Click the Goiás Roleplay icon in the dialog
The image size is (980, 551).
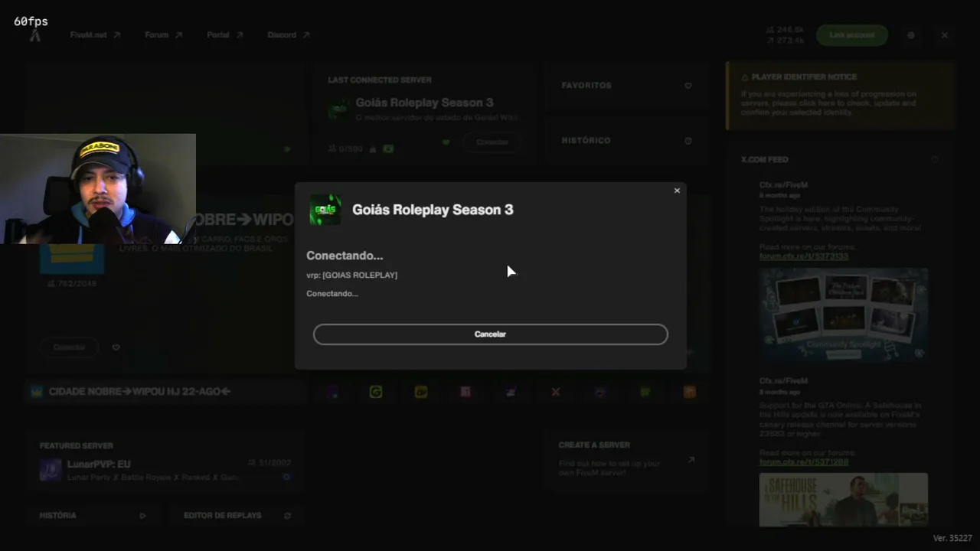[x=325, y=210]
